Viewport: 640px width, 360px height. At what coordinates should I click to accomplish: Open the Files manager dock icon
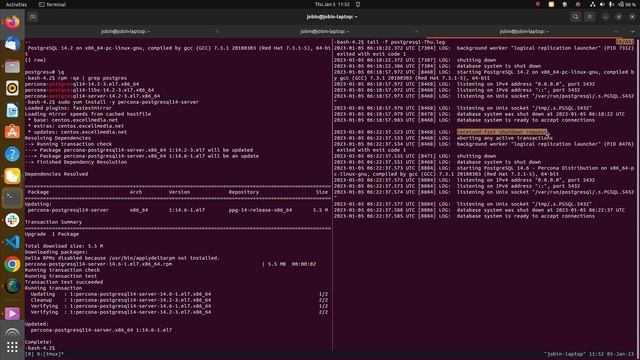point(12,66)
